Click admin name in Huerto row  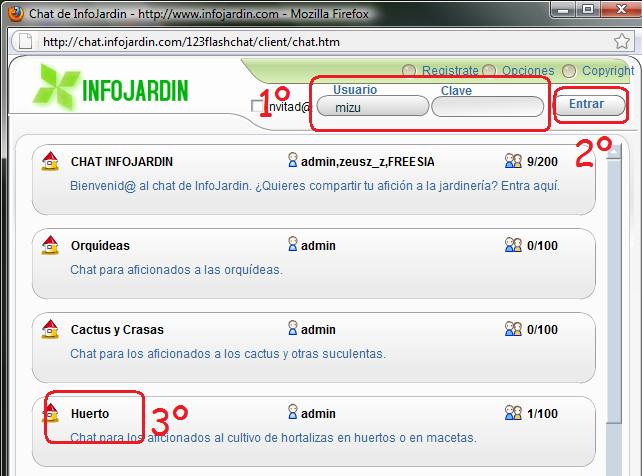318,413
